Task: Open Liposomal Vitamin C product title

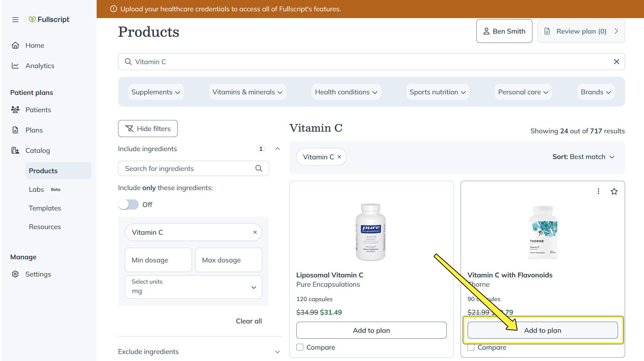Action: pyautogui.click(x=330, y=275)
